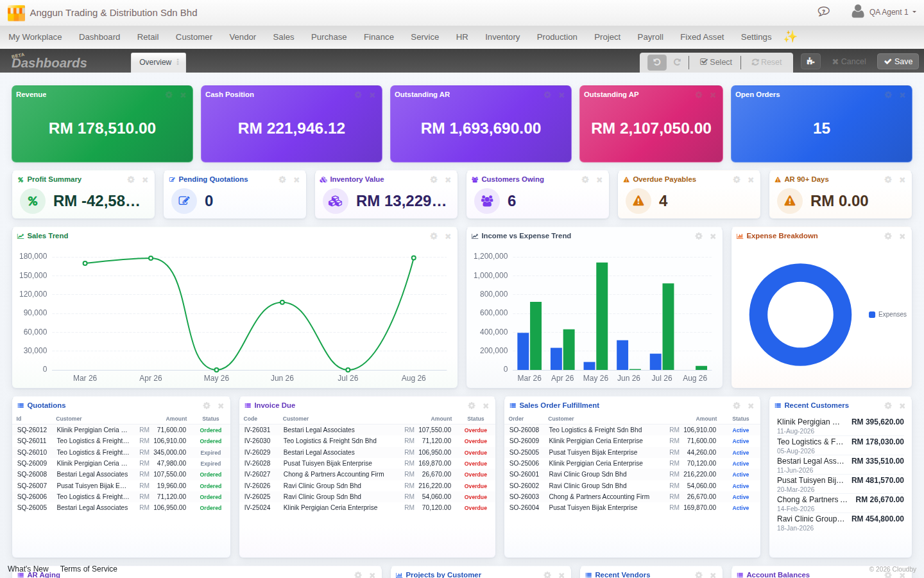
Task: Toggle the Expenses legend entry
Action: click(887, 315)
